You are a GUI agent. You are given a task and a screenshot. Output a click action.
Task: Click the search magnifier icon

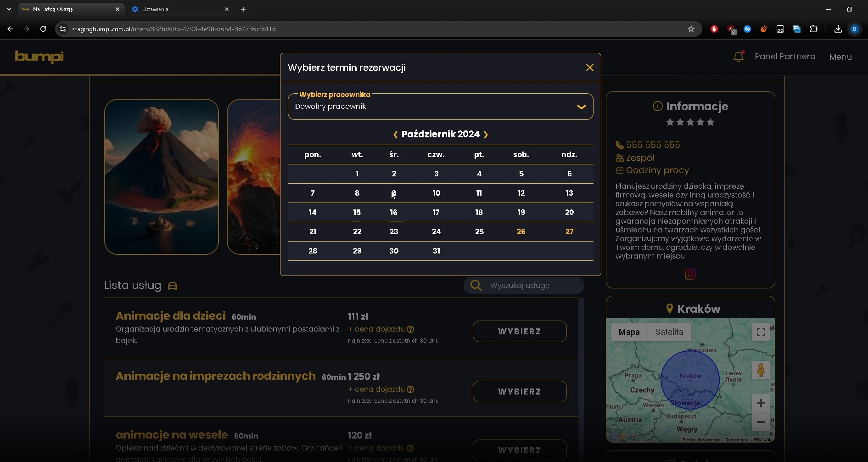(476, 285)
